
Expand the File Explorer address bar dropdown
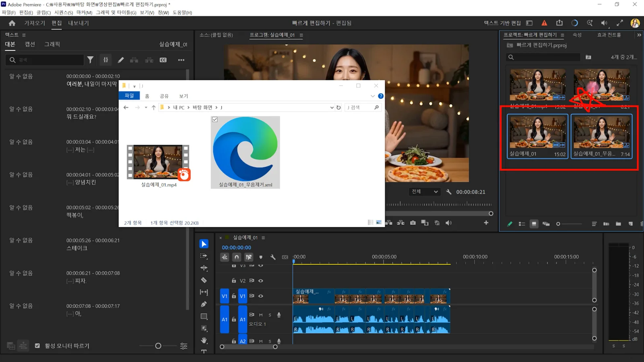click(x=332, y=107)
